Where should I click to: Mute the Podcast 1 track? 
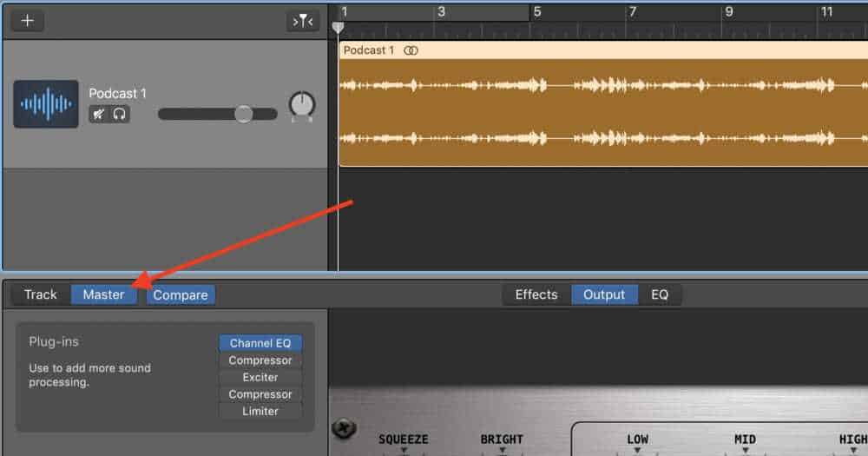(x=99, y=114)
